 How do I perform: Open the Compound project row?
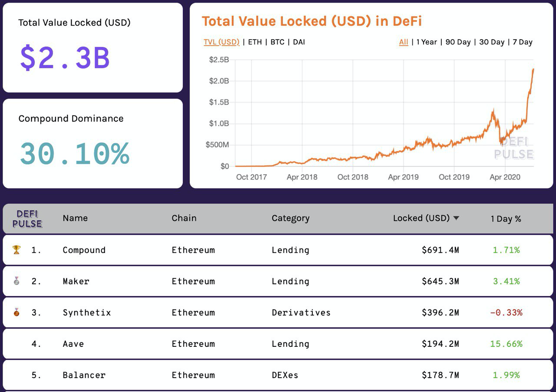click(278, 250)
